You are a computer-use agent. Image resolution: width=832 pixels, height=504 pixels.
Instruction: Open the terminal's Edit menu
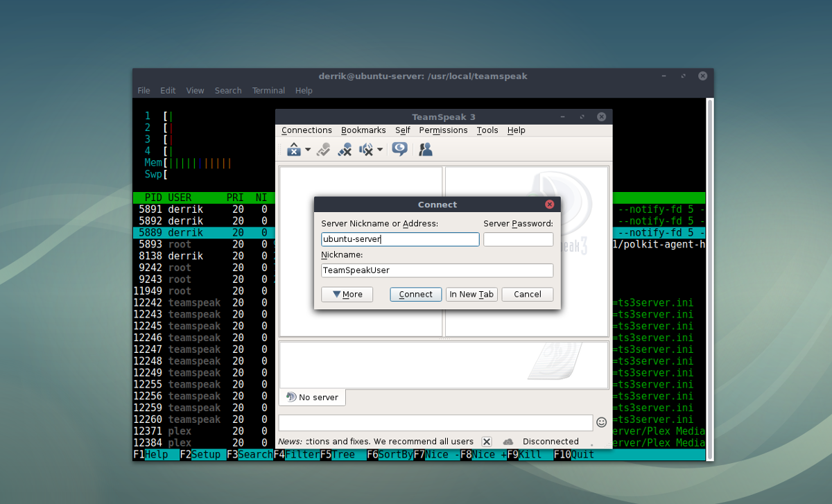click(168, 91)
